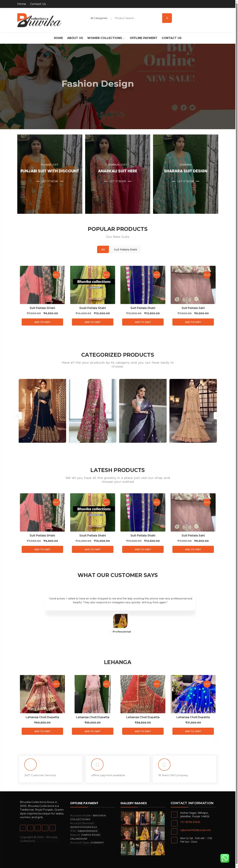
Task: Click next arrow in categorized products carousel
Action: (217, 415)
